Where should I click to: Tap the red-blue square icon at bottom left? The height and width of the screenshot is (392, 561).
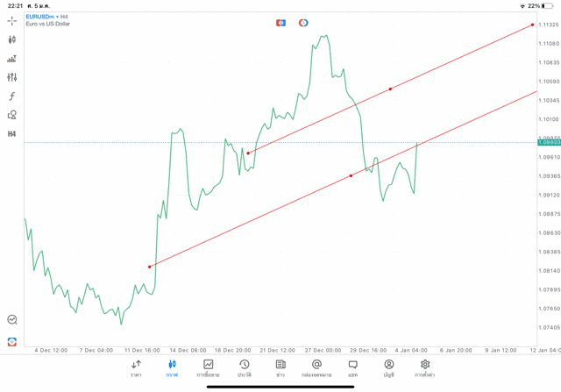(x=12, y=341)
